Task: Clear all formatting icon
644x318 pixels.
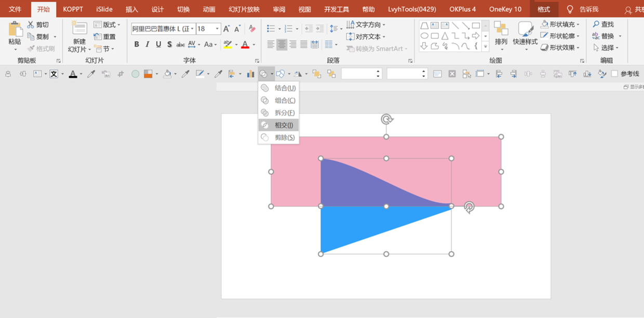Action: tap(252, 29)
